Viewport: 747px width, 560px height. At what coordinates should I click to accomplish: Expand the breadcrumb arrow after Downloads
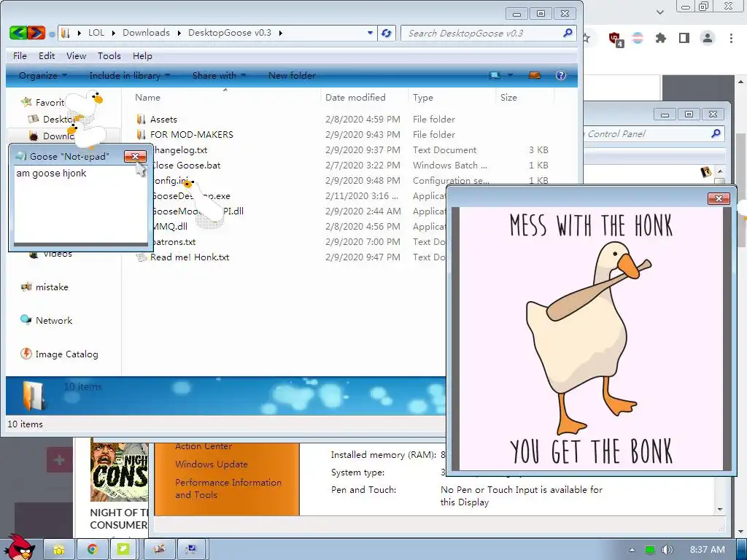[179, 33]
